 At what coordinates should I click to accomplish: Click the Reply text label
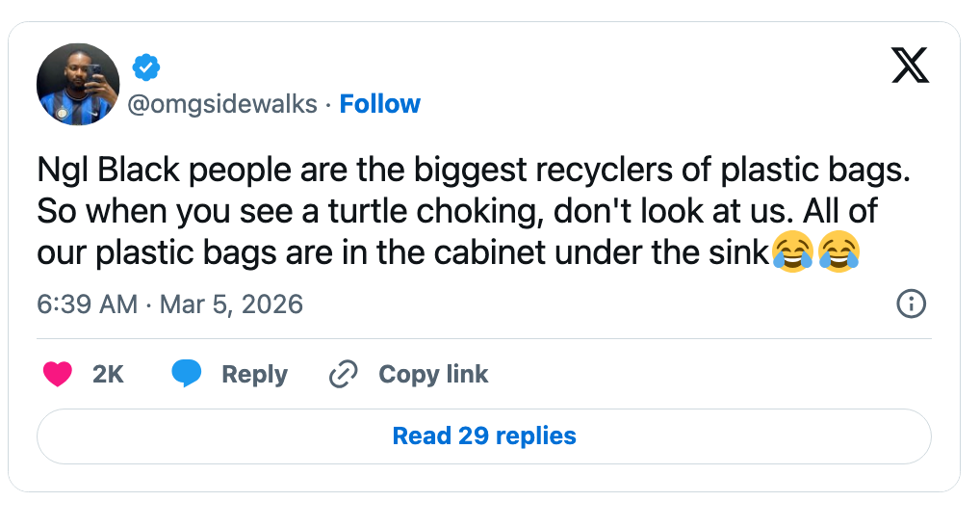(254, 375)
